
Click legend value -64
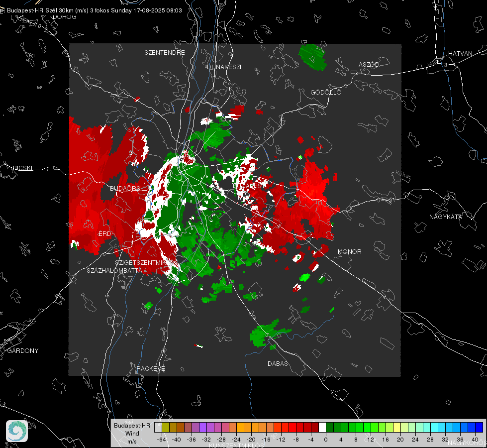click(162, 440)
